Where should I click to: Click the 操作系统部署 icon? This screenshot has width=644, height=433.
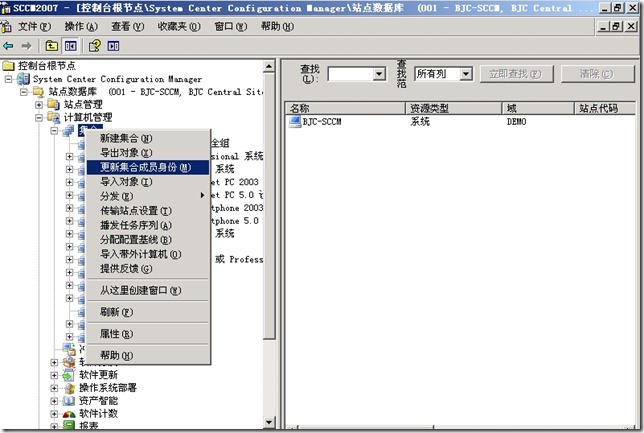(69, 387)
